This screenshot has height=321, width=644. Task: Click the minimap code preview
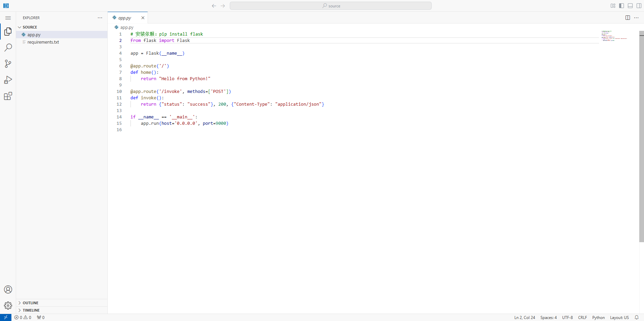614,36
